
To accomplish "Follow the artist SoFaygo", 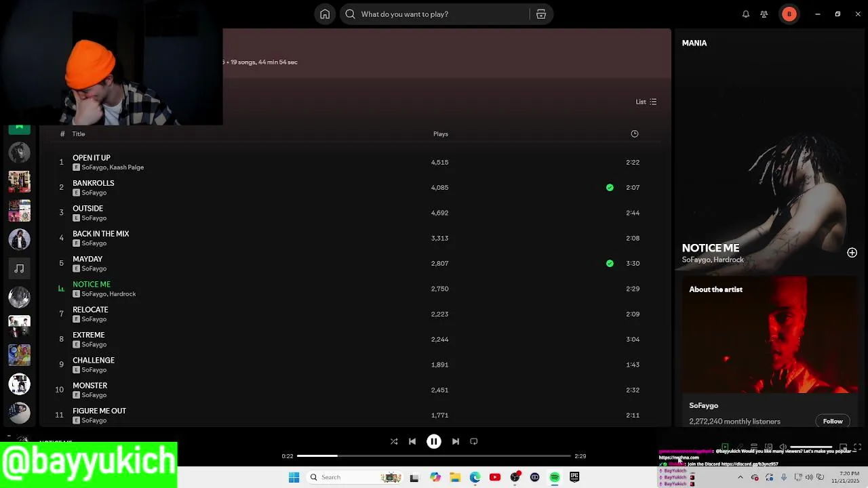I will (833, 422).
